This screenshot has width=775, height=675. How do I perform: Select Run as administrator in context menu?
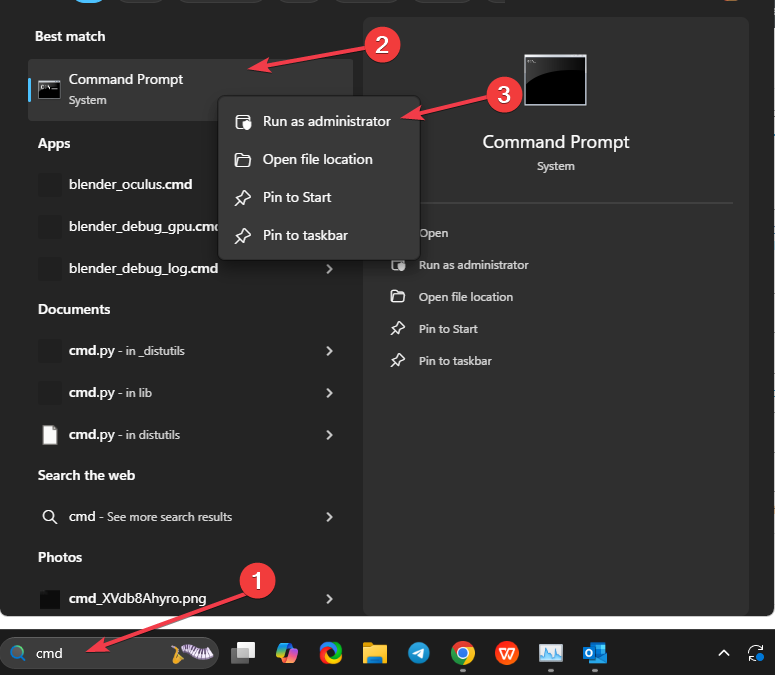tap(325, 121)
